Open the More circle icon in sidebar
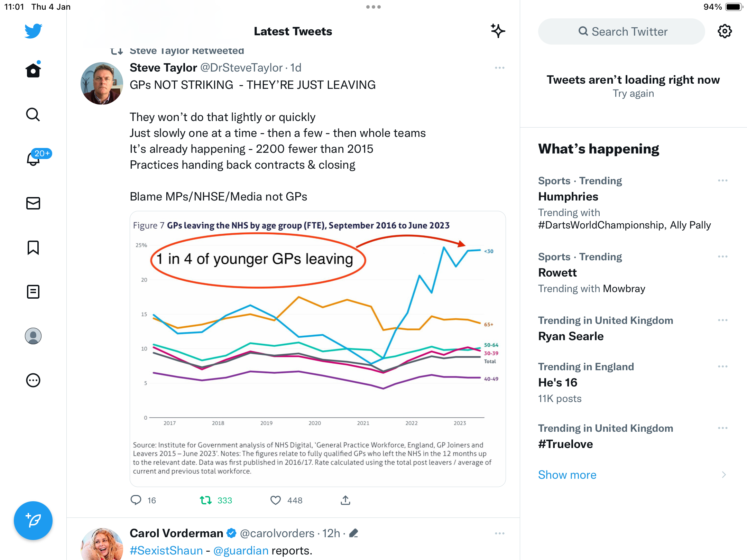The height and width of the screenshot is (560, 747). coord(33,380)
